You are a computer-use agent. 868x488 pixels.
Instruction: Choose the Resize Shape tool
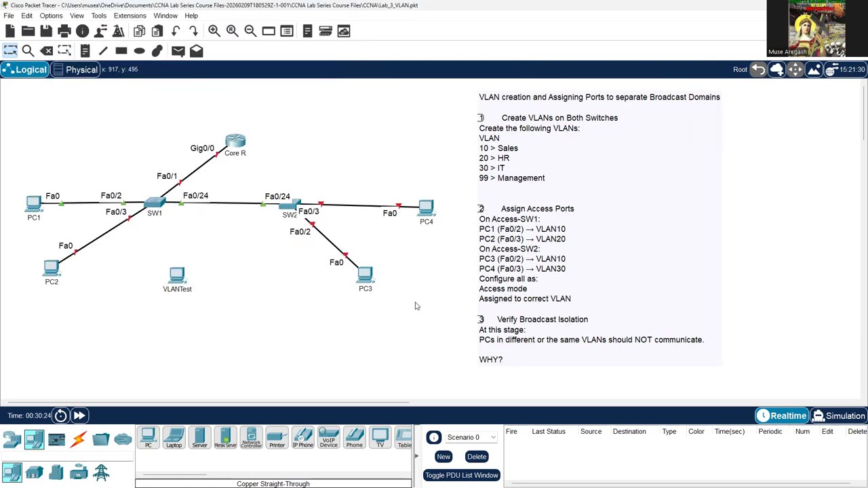65,51
